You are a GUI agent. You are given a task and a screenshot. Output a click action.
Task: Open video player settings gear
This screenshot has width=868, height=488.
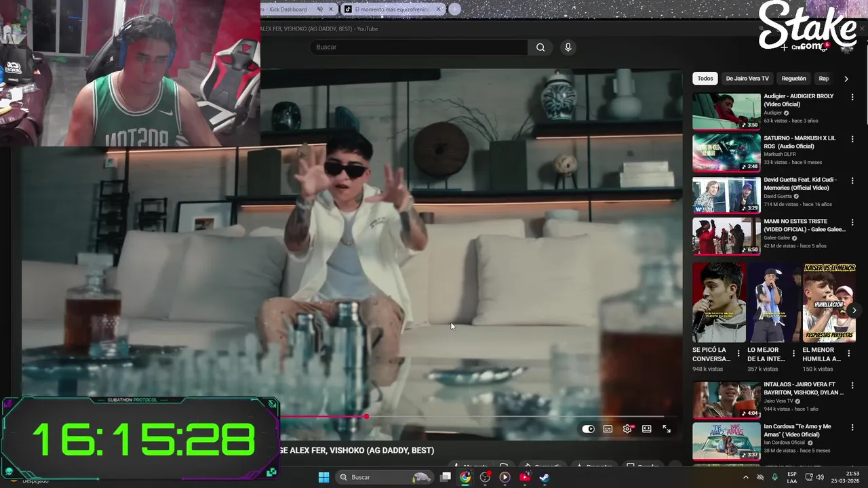tap(627, 429)
